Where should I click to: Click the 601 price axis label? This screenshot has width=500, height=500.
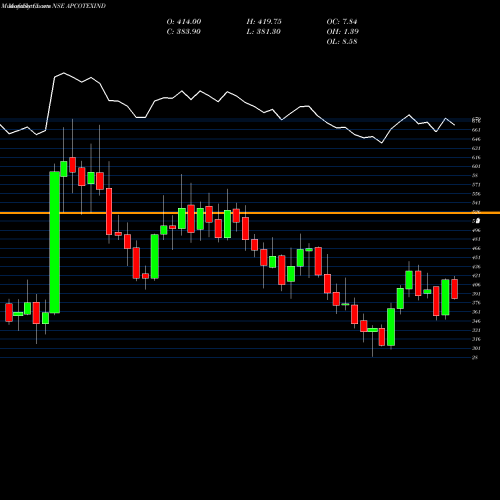click(x=476, y=166)
